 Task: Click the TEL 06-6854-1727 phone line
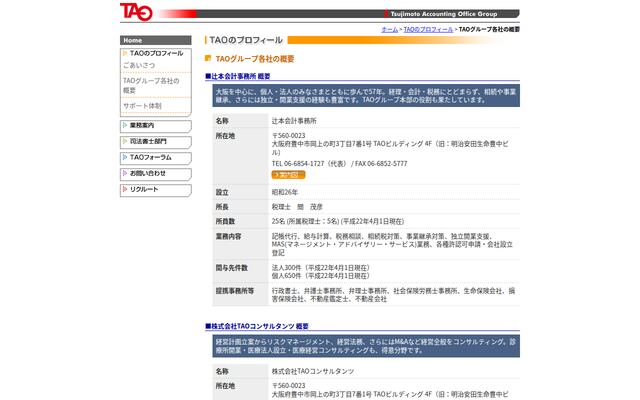point(339,164)
